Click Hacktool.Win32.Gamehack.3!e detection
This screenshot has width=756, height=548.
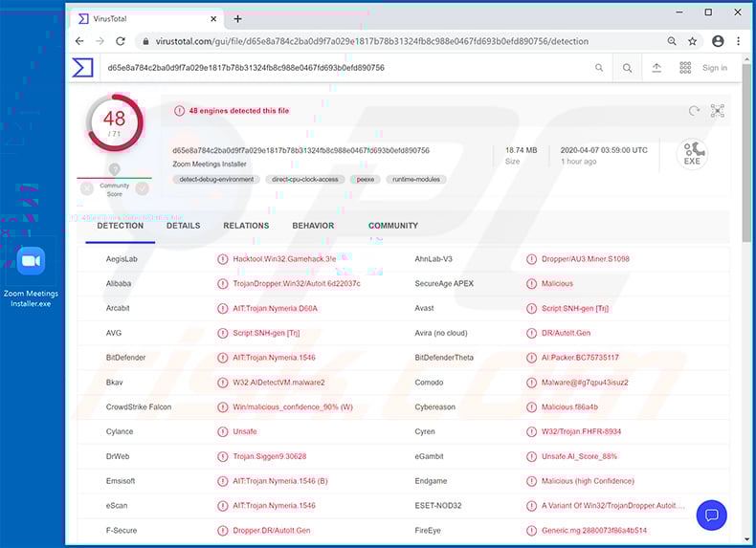coord(284,259)
